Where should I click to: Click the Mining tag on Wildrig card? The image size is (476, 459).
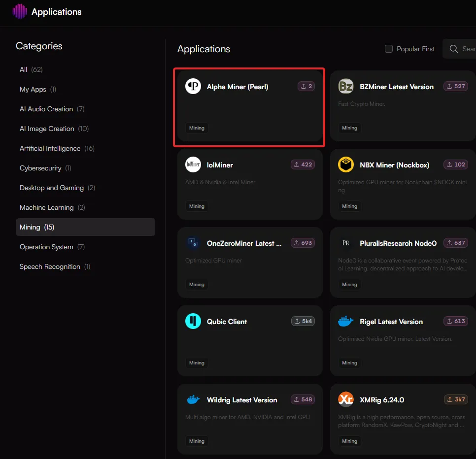tap(197, 441)
